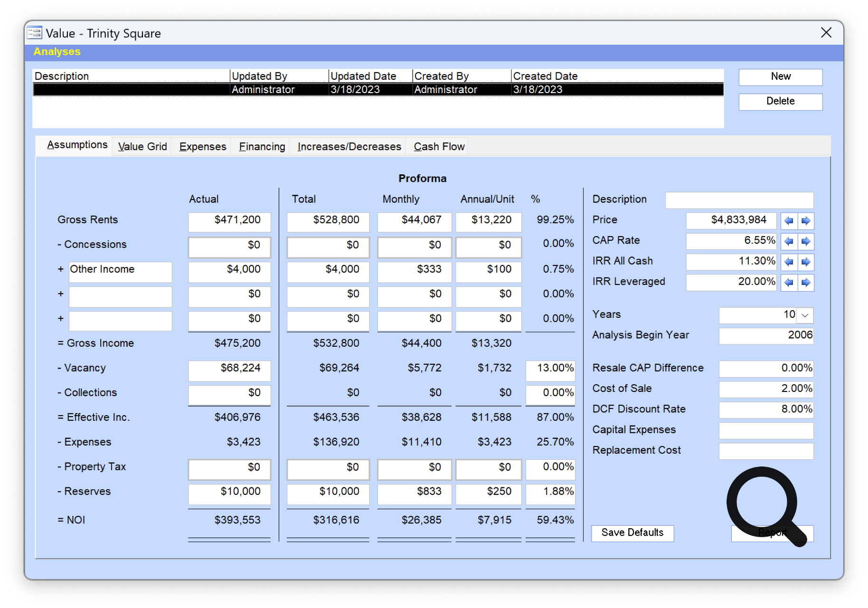The width and height of the screenshot is (868, 608).
Task: Open the Expenses tab
Action: point(203,147)
